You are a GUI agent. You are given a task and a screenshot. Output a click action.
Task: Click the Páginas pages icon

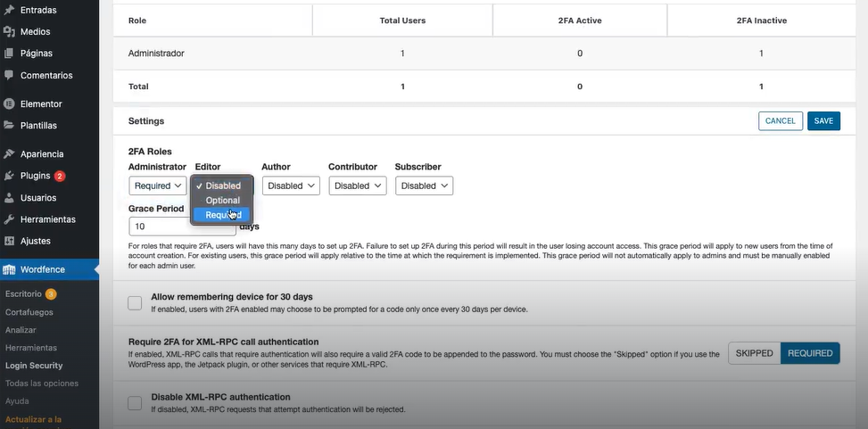point(9,54)
